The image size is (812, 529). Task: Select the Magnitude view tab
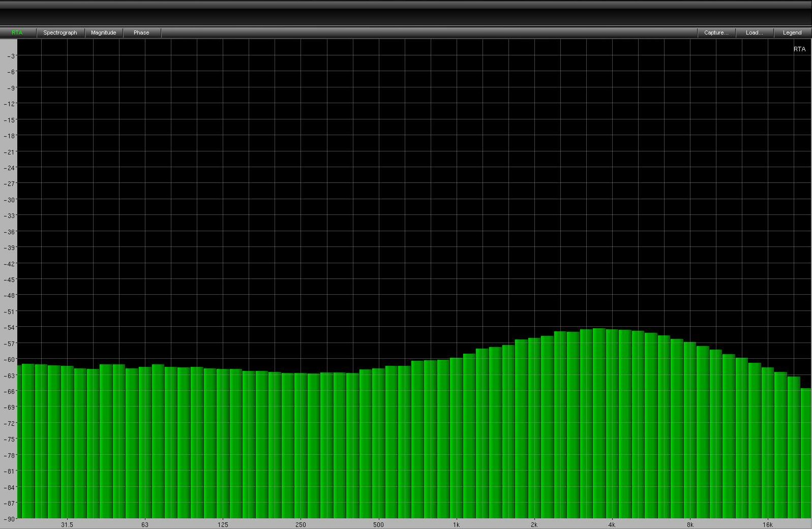(103, 33)
